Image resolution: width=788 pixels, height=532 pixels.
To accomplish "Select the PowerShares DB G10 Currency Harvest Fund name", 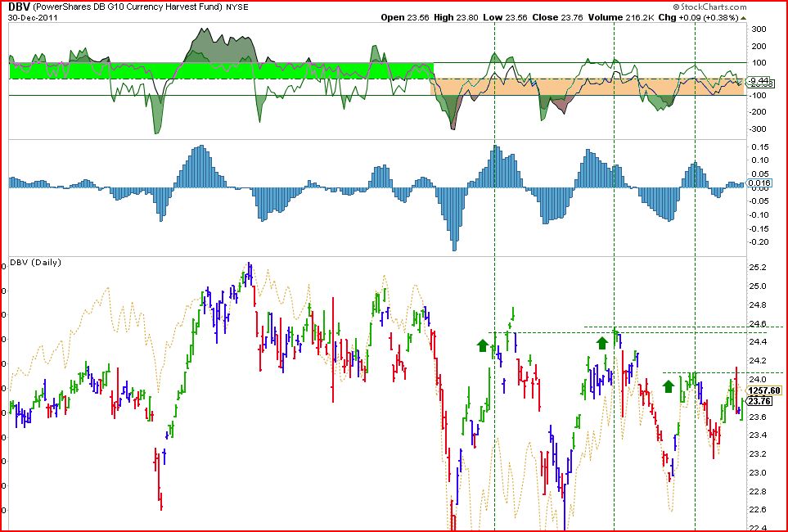I will [128, 7].
